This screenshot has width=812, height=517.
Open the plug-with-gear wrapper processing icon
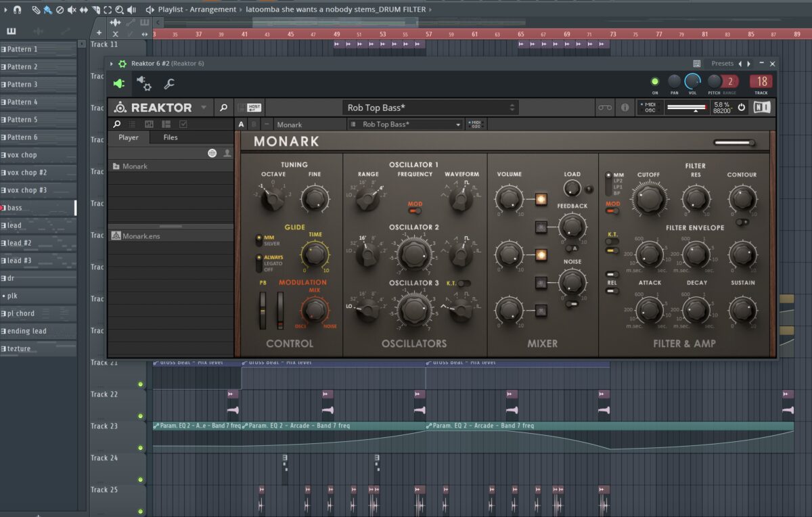click(144, 83)
